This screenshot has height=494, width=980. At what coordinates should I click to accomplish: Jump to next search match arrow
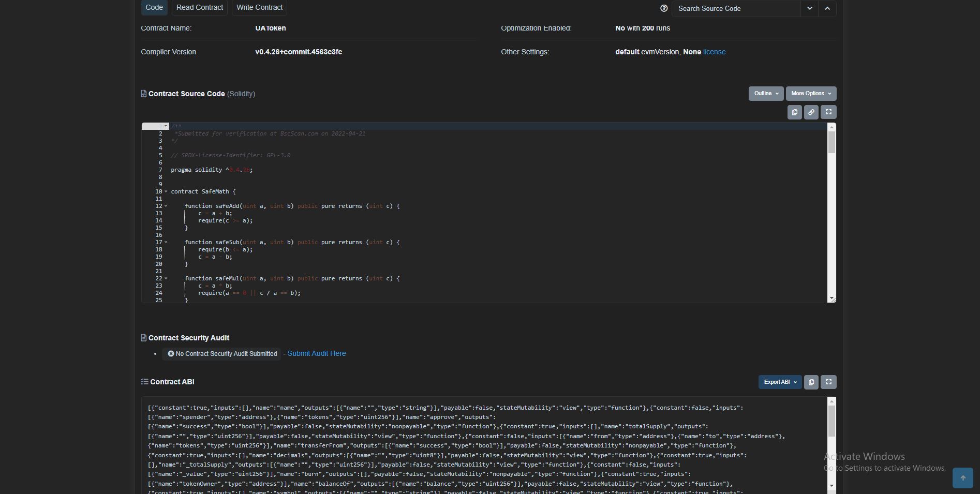click(809, 8)
